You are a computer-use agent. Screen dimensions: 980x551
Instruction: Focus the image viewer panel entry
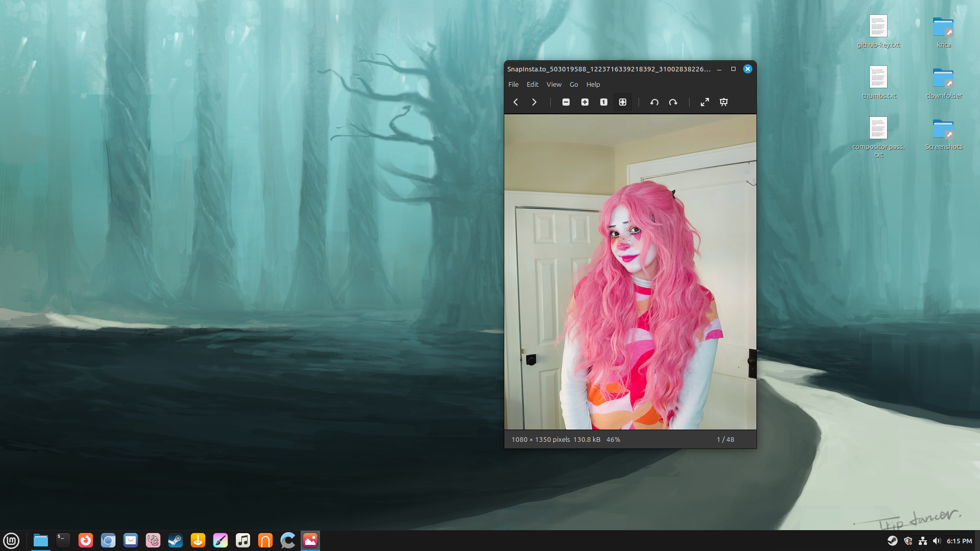point(310,541)
